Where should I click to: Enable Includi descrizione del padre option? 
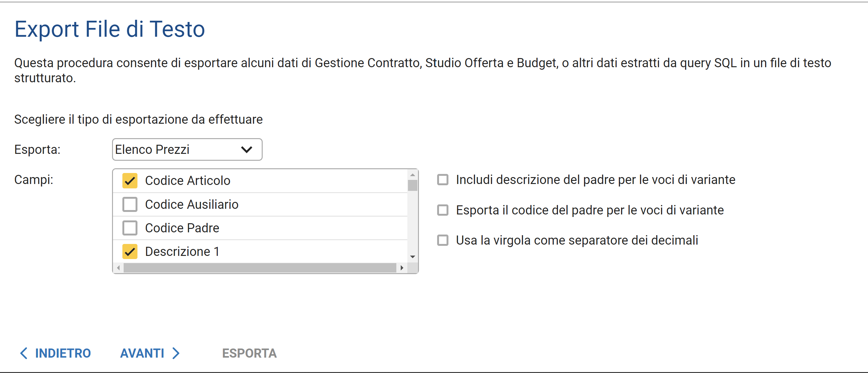[443, 180]
